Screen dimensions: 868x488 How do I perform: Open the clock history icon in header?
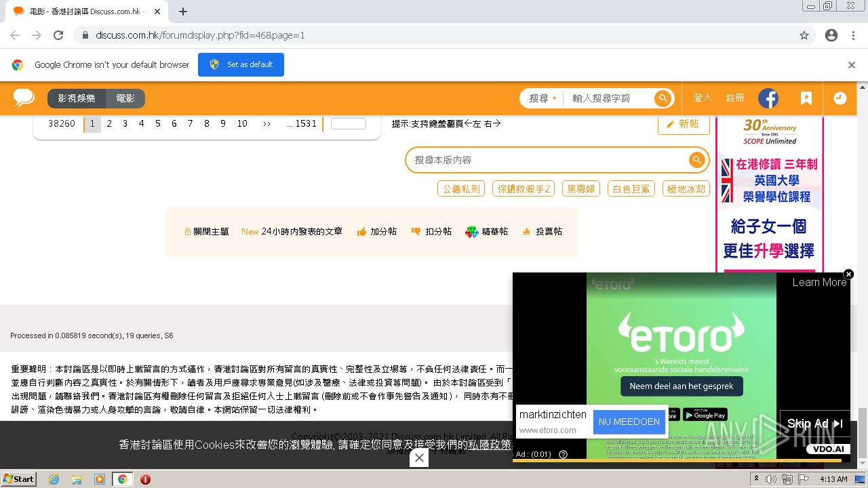tap(840, 98)
